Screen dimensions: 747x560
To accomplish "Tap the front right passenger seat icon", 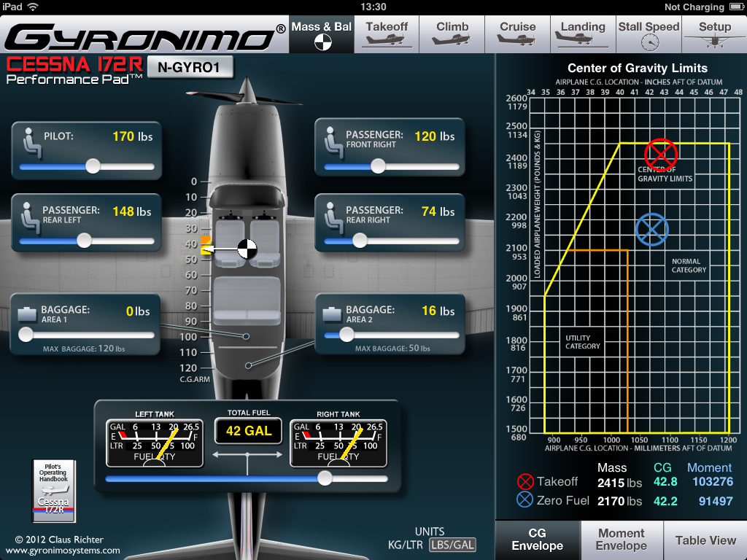I will click(x=333, y=143).
